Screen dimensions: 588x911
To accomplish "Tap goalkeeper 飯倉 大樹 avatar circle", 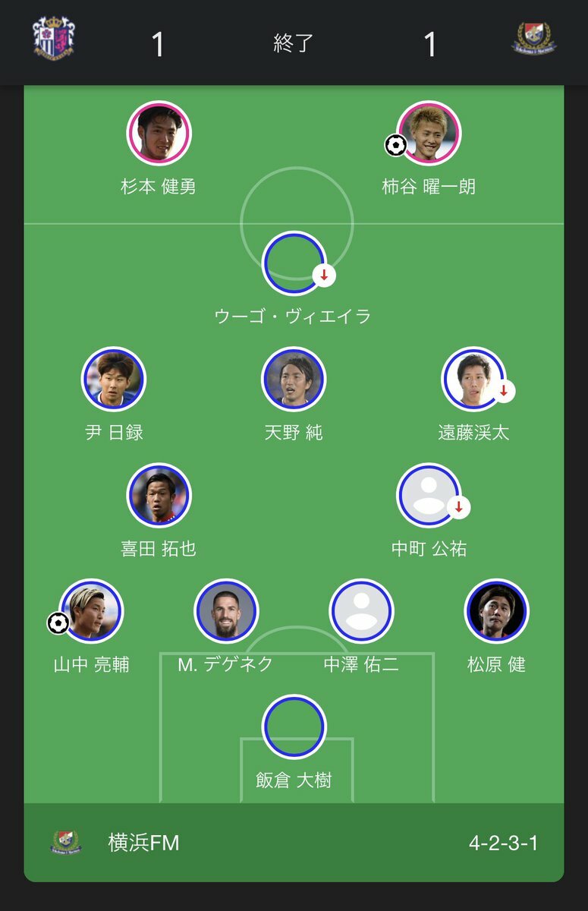I will [294, 727].
